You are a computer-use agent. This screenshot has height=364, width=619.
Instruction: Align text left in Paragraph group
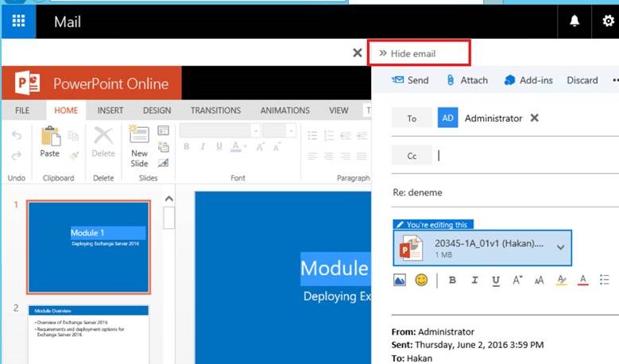point(312,156)
